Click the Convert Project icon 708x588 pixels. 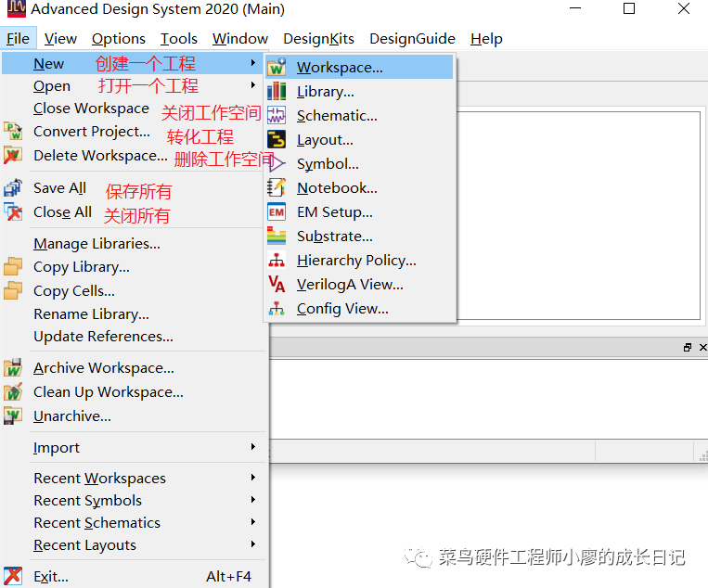[x=13, y=131]
